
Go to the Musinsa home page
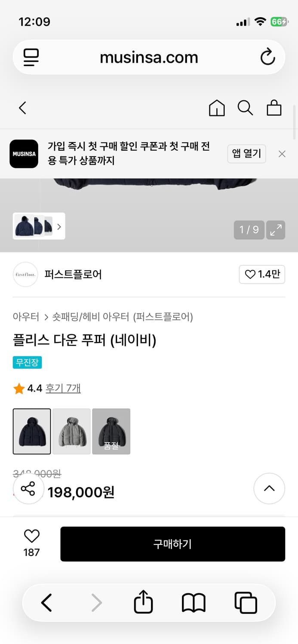217,108
